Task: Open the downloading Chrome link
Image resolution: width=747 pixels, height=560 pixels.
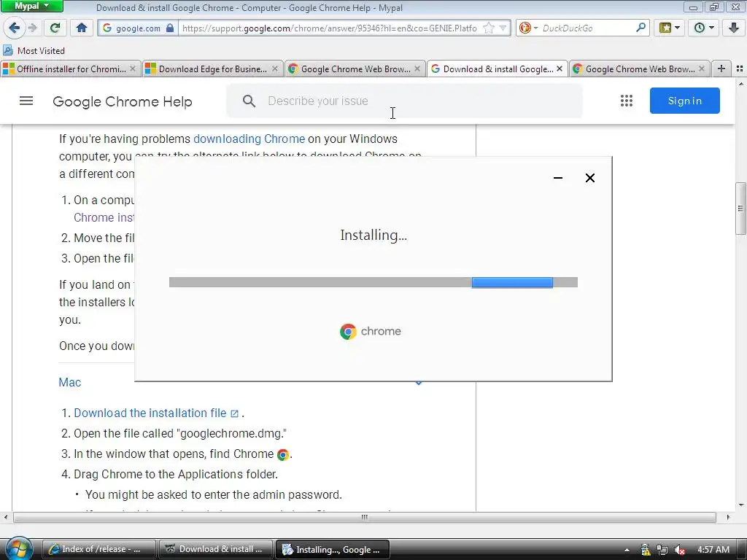Action: (x=249, y=139)
